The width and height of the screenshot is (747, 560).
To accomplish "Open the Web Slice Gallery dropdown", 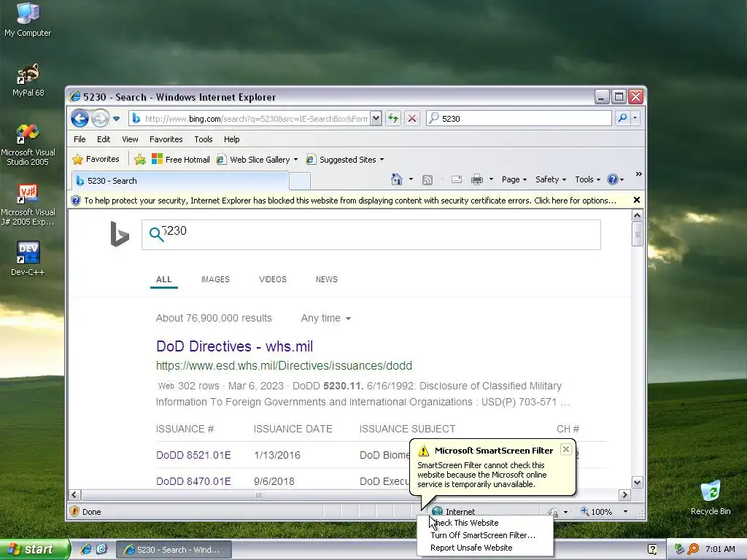I will [x=258, y=160].
